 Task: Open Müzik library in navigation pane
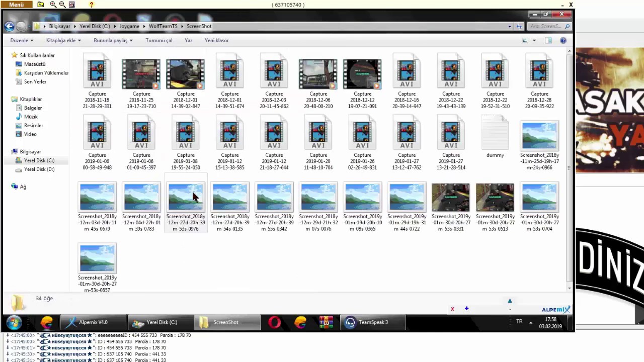point(31,117)
